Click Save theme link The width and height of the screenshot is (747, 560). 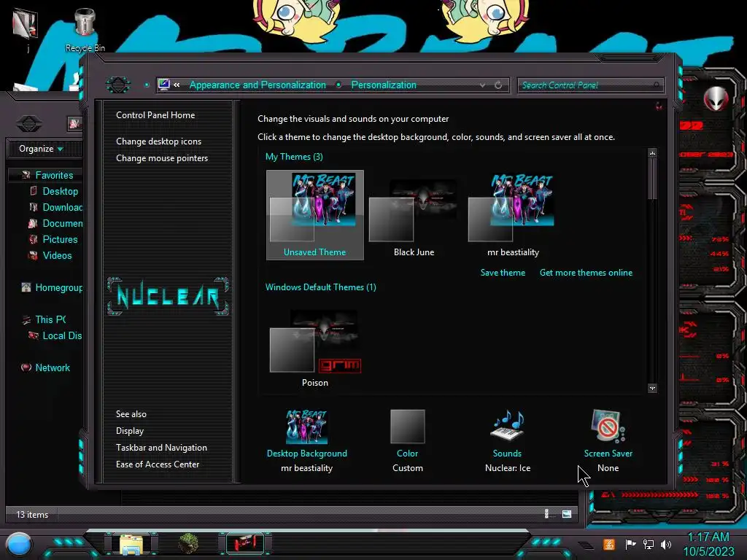coord(503,273)
